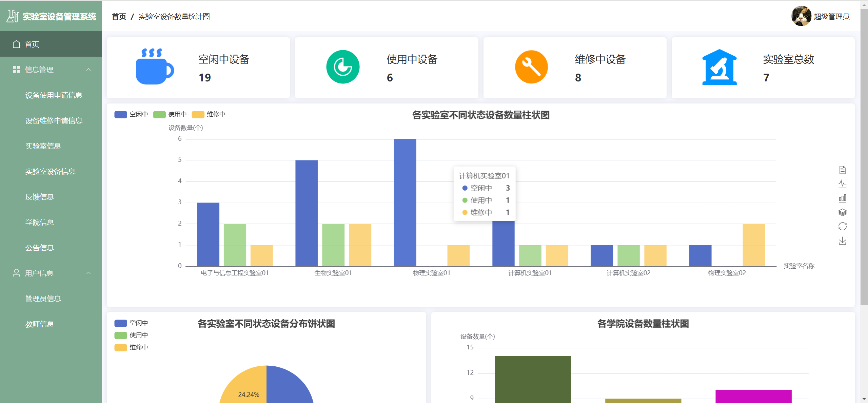
Task: Switch chart to line view icon
Action: pyautogui.click(x=842, y=184)
